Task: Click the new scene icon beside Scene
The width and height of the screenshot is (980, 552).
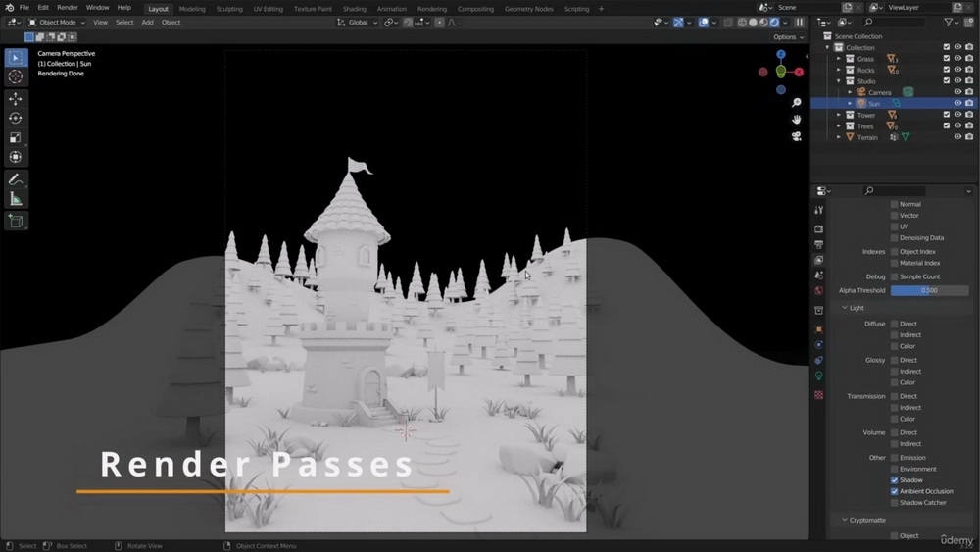Action: [847, 8]
